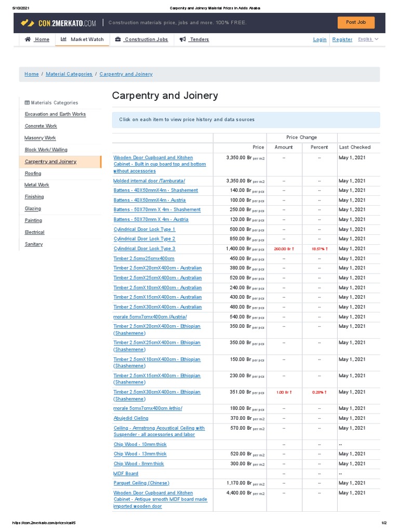Select the Finishing category
This screenshot has width=399, height=532.
(34, 197)
